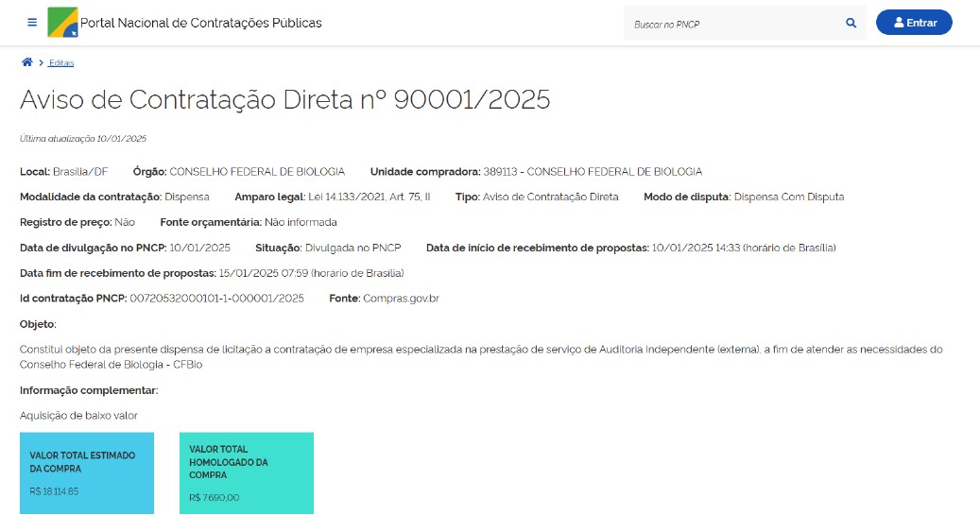Click the search magnifier icon
This screenshot has height=532, width=980.
851,24
